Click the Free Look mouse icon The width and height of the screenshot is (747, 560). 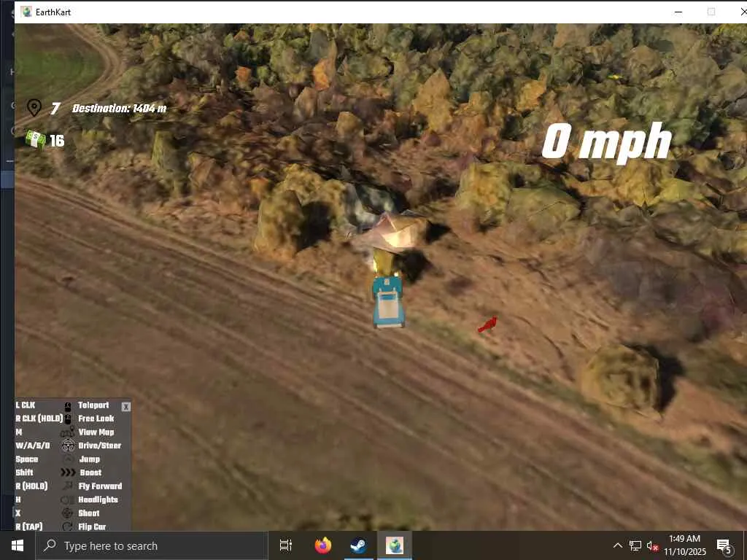click(x=68, y=419)
